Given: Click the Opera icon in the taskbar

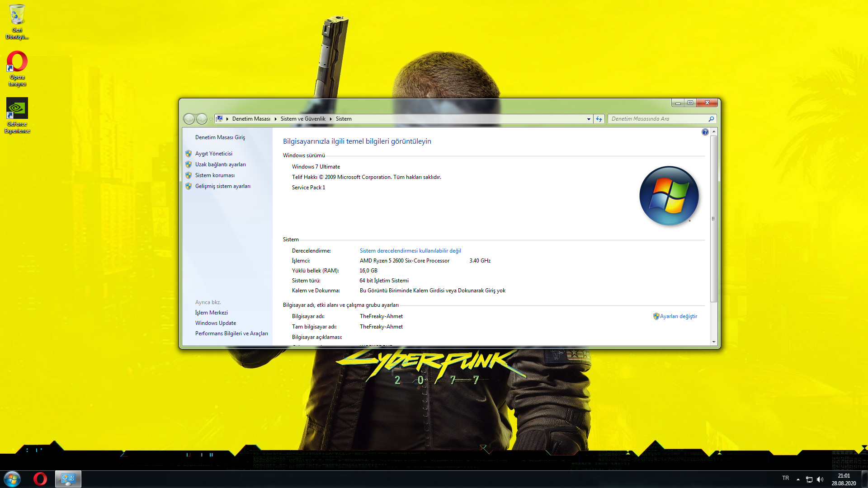Looking at the screenshot, I should click(x=40, y=479).
